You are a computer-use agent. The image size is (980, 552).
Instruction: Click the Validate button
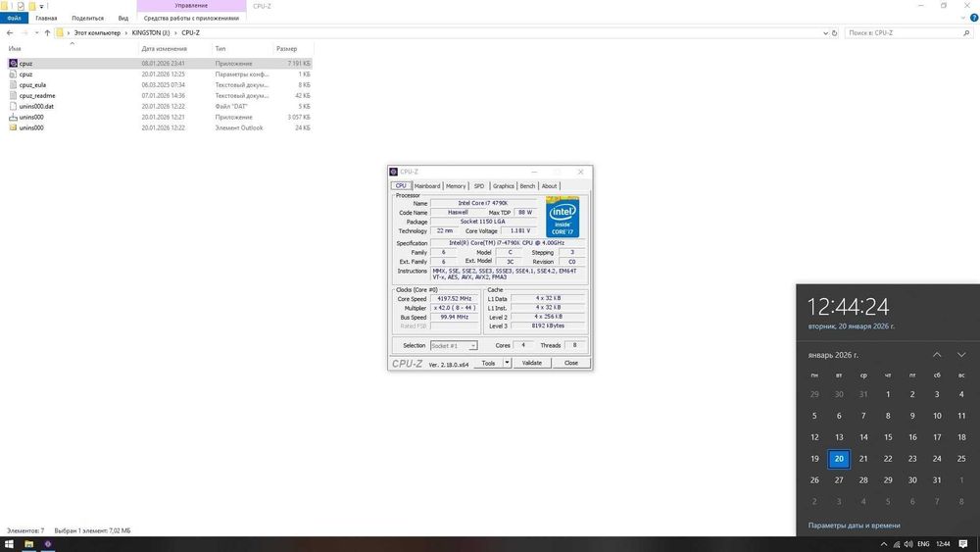click(532, 363)
